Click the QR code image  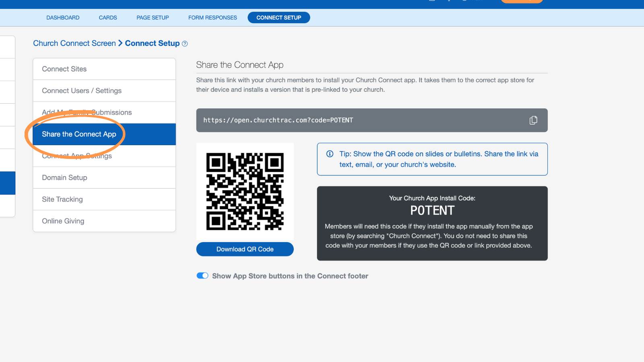tap(245, 191)
